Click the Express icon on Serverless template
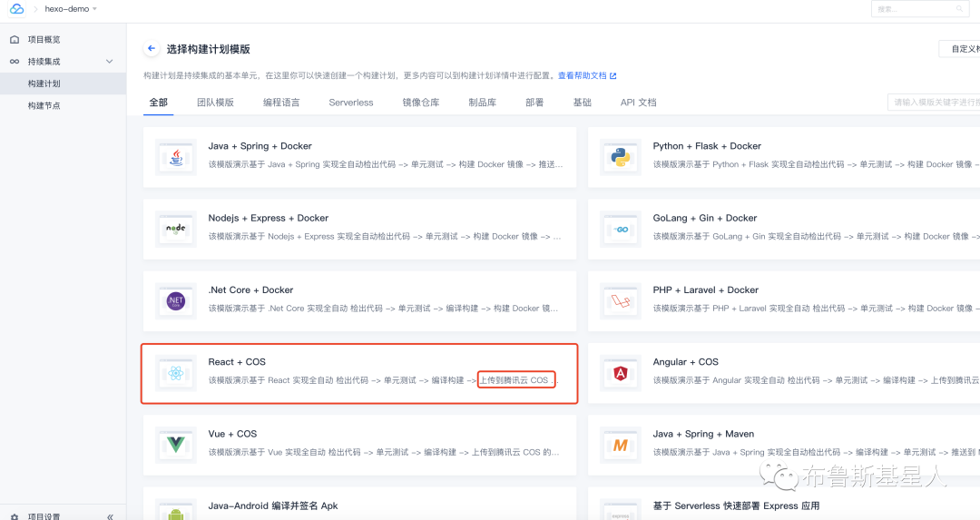 click(621, 513)
